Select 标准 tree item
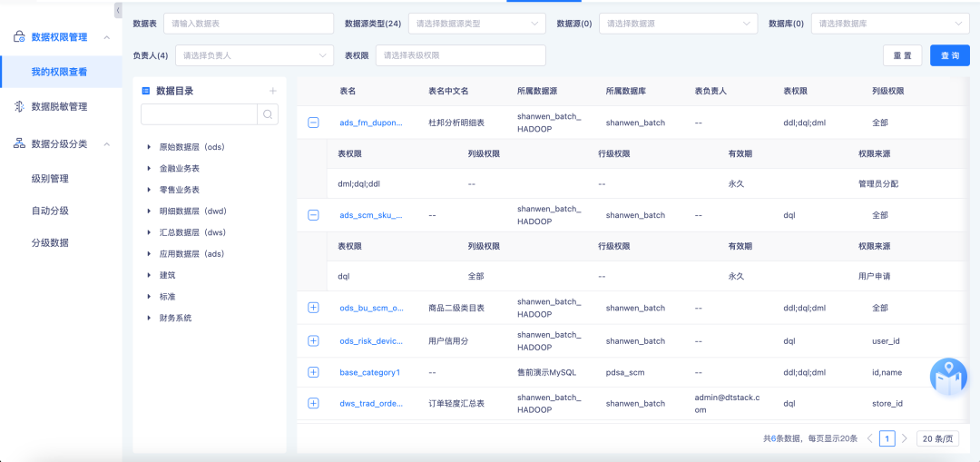 [x=168, y=296]
